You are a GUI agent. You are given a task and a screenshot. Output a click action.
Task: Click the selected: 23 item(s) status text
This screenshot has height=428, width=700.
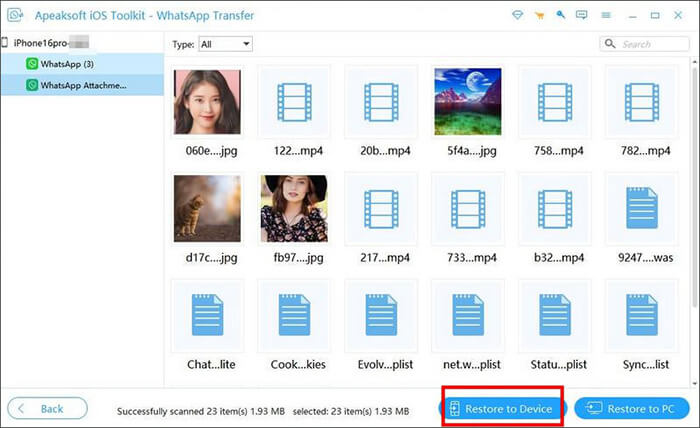click(350, 411)
